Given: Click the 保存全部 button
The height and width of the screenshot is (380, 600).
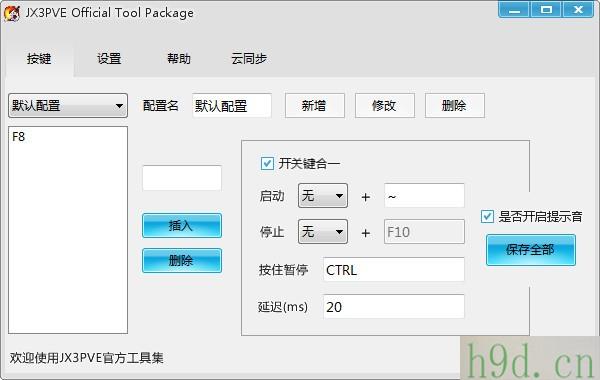Looking at the screenshot, I should click(x=531, y=250).
